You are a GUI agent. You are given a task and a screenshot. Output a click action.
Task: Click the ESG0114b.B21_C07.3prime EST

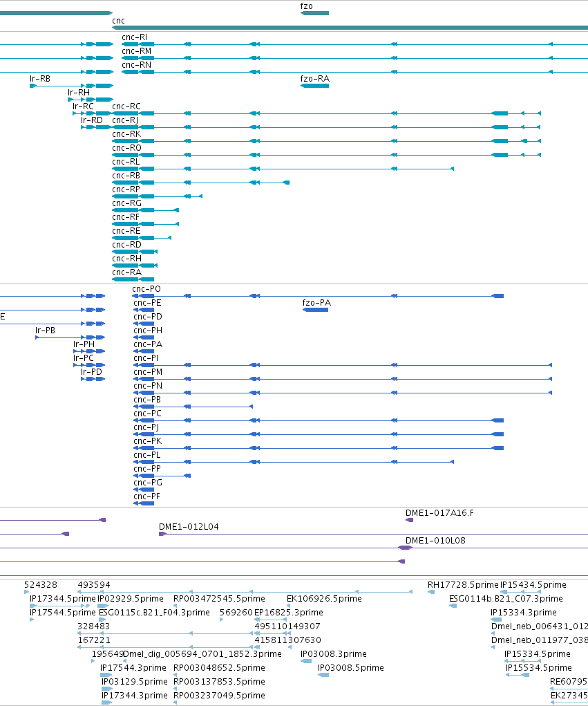(x=506, y=599)
